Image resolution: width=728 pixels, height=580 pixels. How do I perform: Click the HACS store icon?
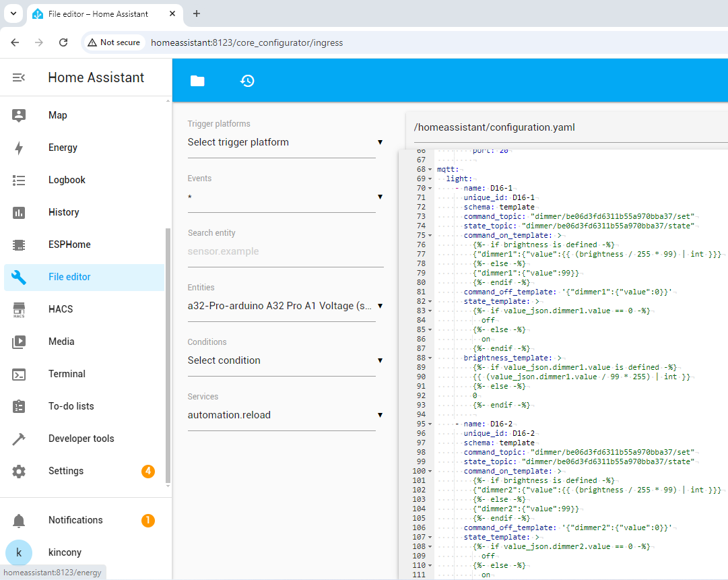click(x=19, y=309)
